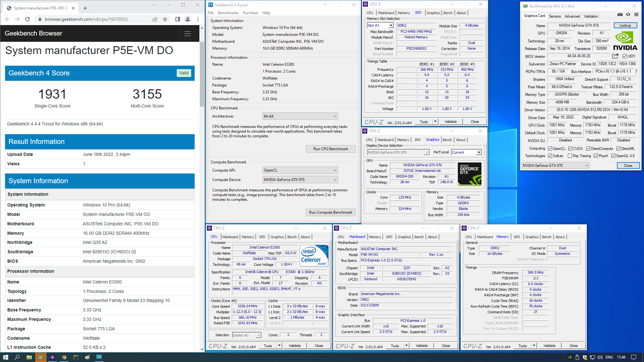Toggle the Vulkan checkbox
Viewport: 644px width, 362px height.
pyautogui.click(x=550, y=156)
